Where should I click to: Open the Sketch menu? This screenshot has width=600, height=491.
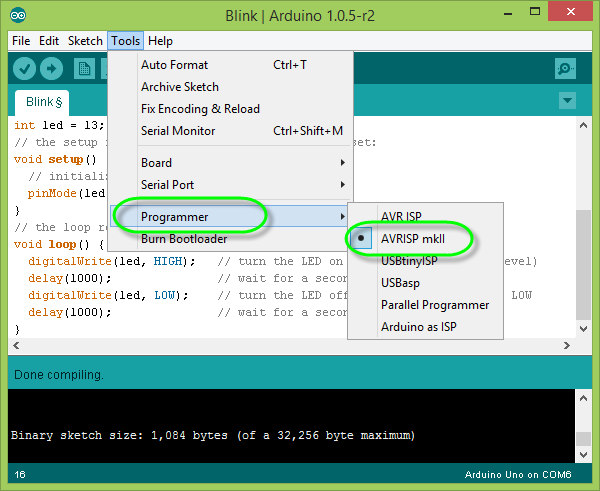(85, 41)
